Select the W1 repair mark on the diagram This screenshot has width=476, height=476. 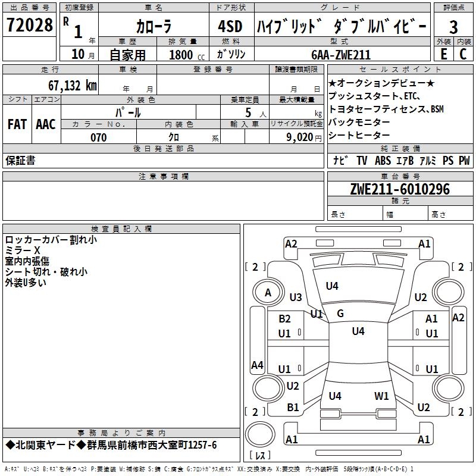(381, 396)
